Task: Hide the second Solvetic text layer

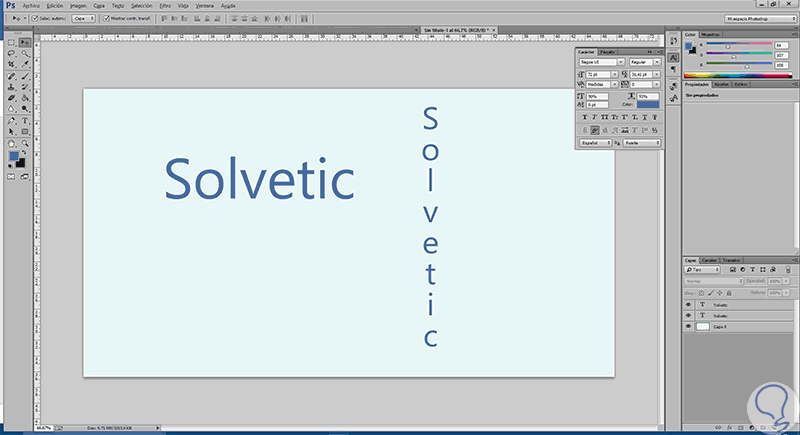Action: click(688, 316)
